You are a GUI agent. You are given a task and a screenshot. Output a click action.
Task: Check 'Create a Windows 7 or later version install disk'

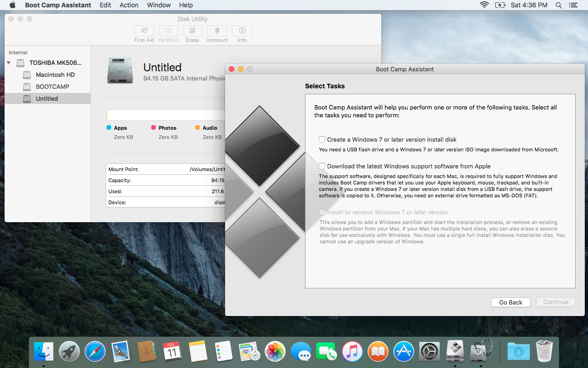[x=322, y=139]
